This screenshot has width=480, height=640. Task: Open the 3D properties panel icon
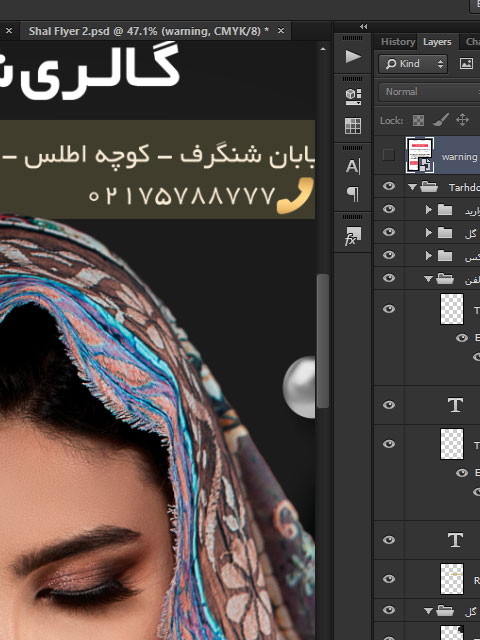pos(353,97)
